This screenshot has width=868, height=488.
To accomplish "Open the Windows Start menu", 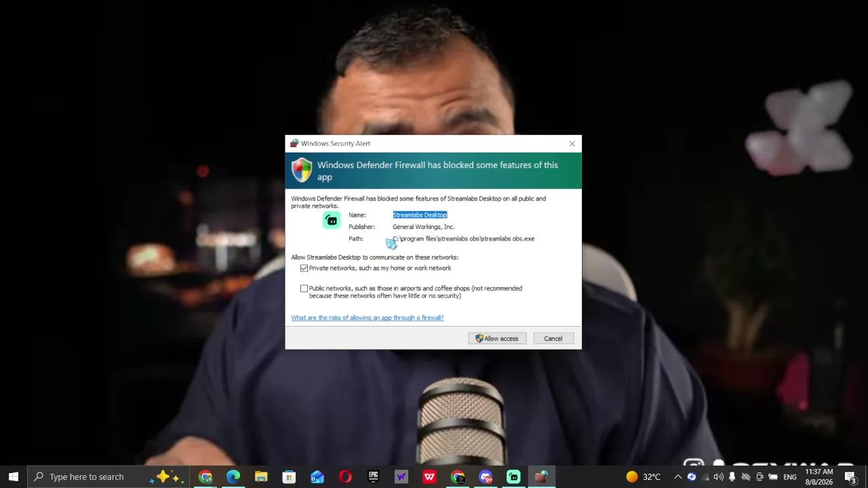I will click(x=14, y=476).
